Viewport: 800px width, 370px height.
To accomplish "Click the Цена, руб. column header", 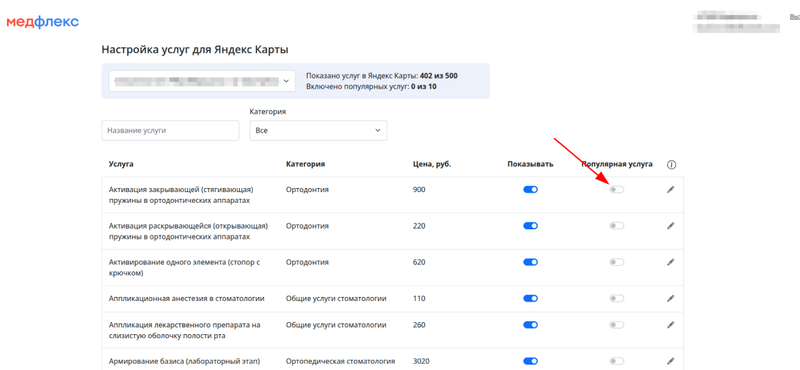I will tap(432, 164).
